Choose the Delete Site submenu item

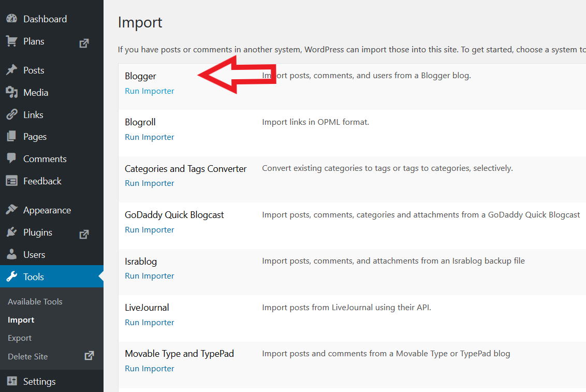[27, 356]
